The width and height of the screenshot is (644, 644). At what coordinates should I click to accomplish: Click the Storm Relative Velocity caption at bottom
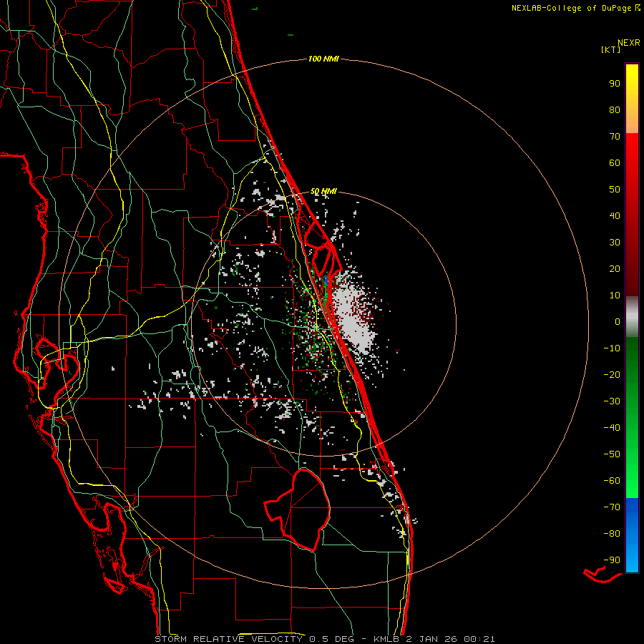point(325,639)
